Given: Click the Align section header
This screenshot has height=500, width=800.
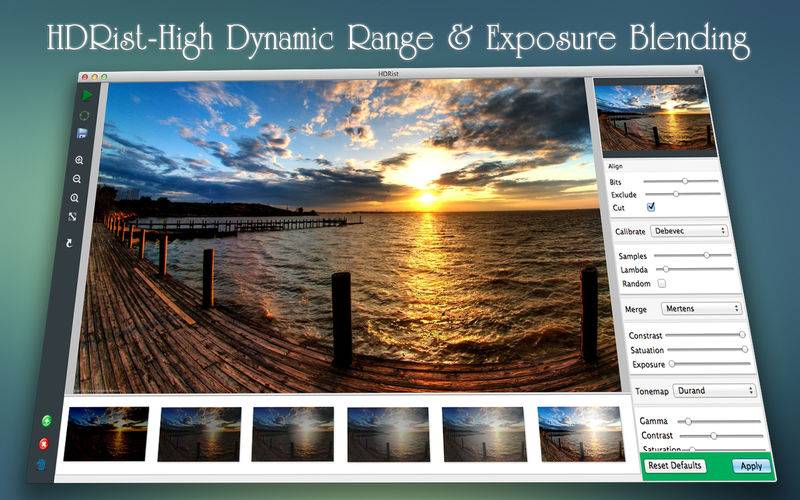Looking at the screenshot, I should [615, 166].
